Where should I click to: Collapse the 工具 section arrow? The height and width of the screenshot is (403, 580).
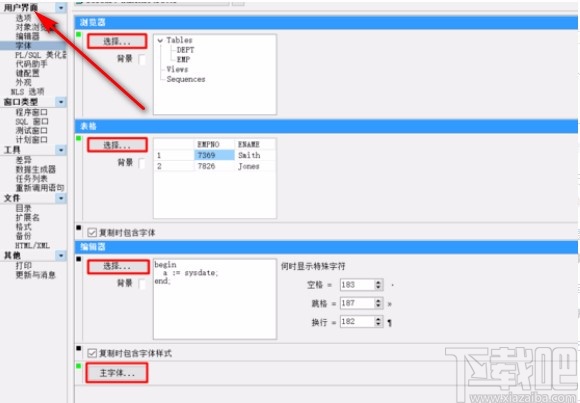coord(61,150)
